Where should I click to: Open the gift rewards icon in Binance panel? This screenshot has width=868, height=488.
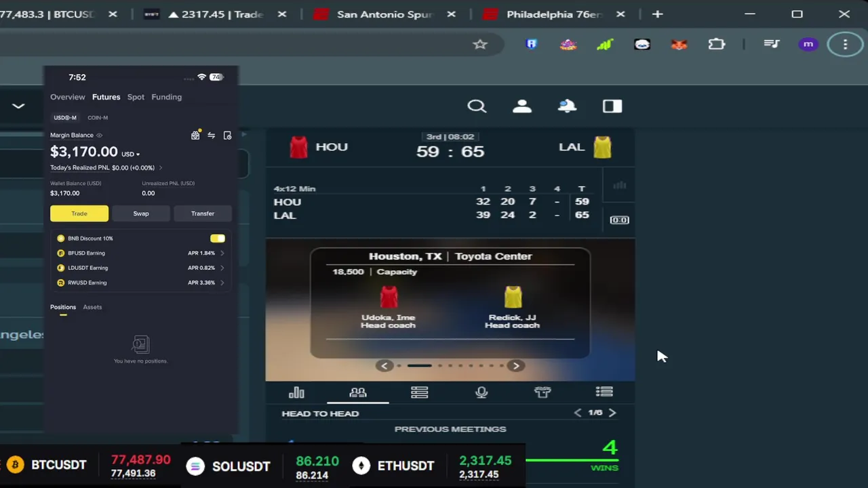pyautogui.click(x=195, y=135)
